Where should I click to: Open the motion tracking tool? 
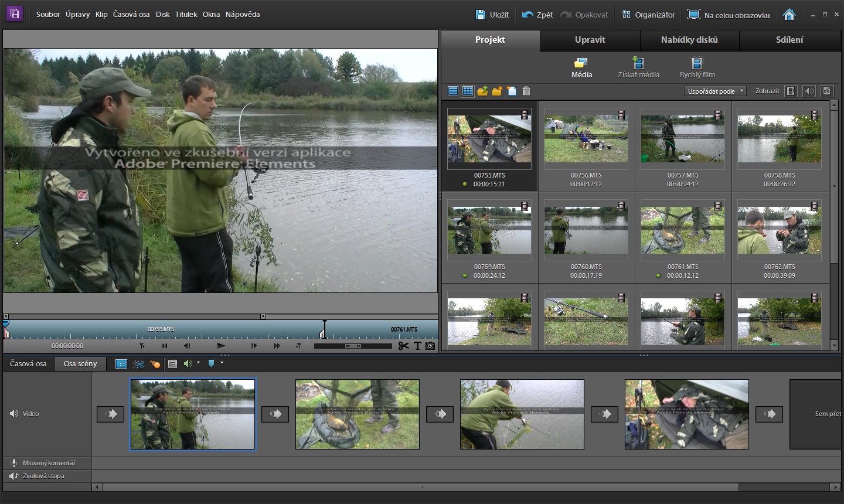(155, 364)
